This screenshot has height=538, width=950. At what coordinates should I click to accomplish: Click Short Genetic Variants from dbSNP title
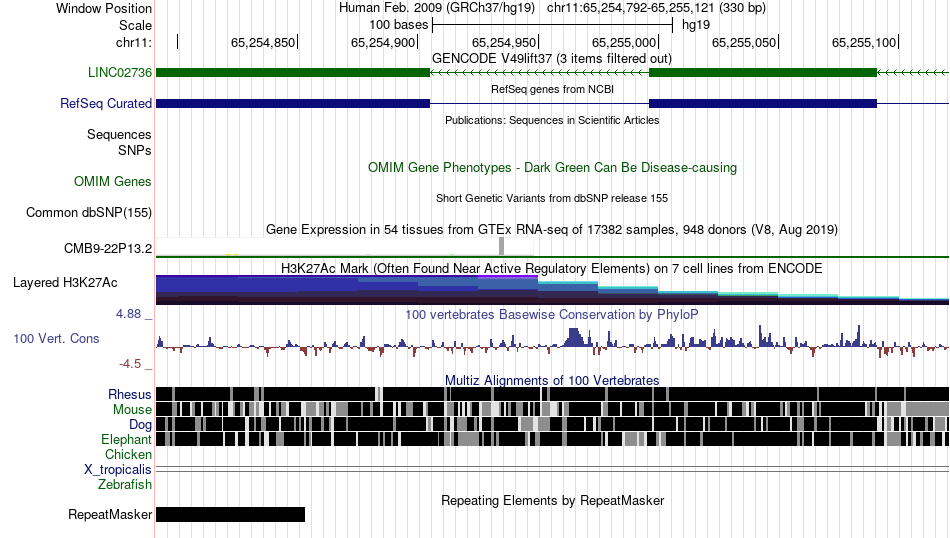(x=552, y=198)
